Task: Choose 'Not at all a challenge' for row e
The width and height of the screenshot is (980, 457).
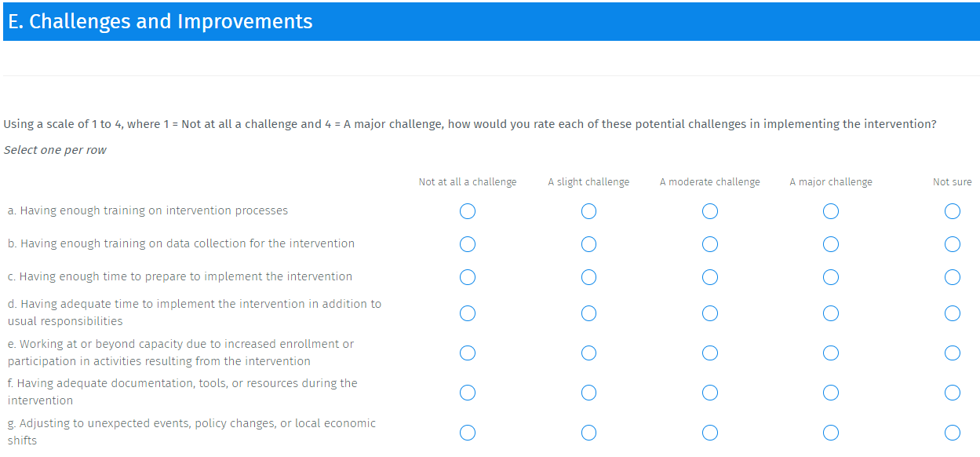Action: tap(468, 353)
